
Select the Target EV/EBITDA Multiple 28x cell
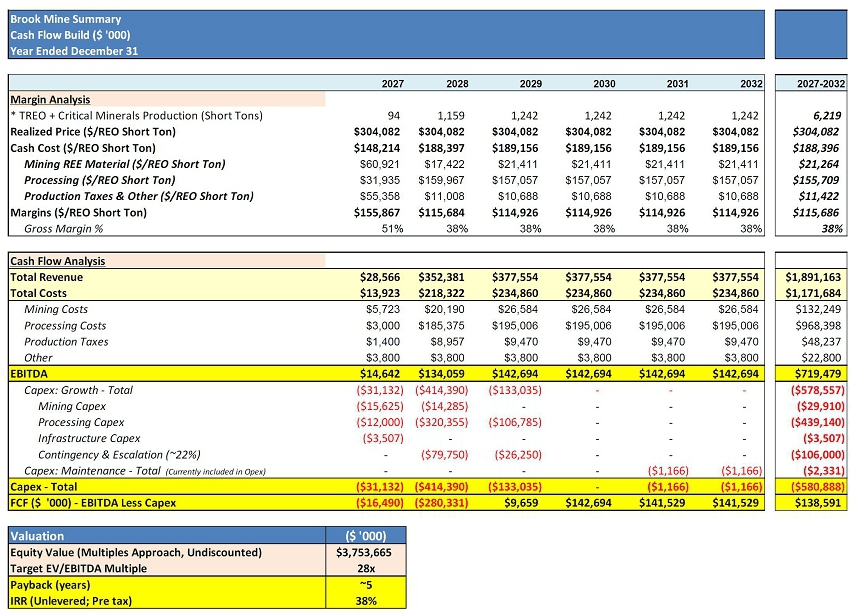(366, 568)
